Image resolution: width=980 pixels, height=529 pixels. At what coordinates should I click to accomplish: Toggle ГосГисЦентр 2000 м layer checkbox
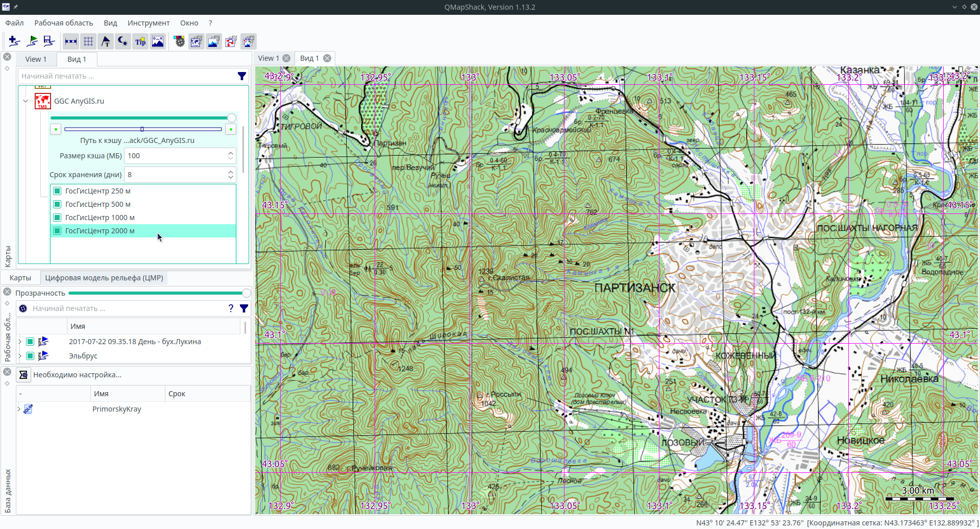click(57, 231)
